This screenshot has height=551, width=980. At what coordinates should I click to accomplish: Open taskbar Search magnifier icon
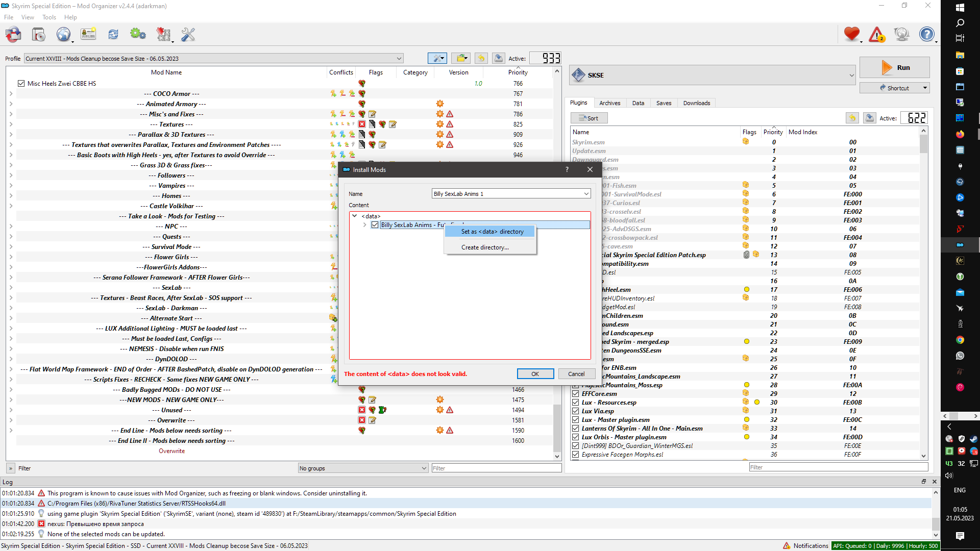pyautogui.click(x=960, y=23)
